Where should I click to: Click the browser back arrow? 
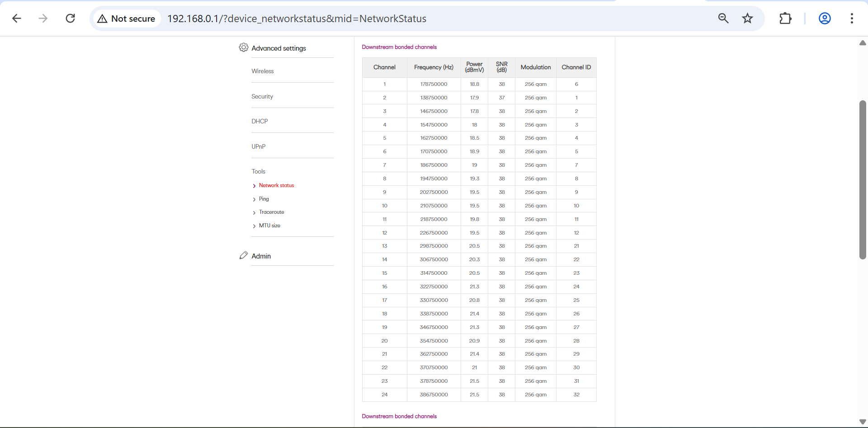tap(17, 19)
